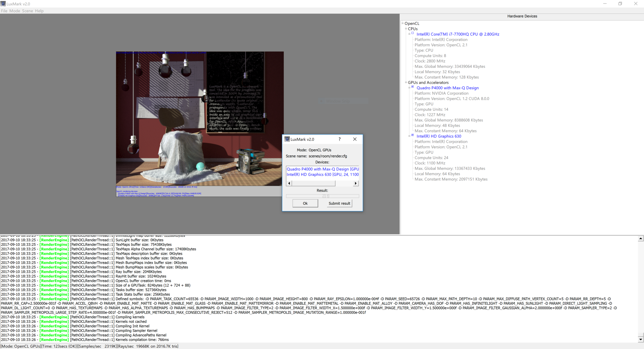
Task: Uncheck the Intel(R) HD Graphics 630 device
Action: [x=413, y=135]
